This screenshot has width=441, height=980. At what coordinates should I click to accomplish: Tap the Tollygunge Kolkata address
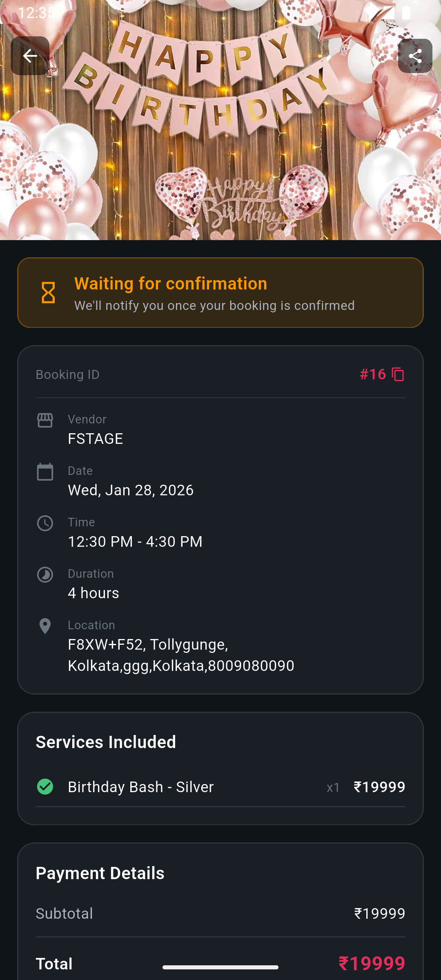tap(181, 655)
